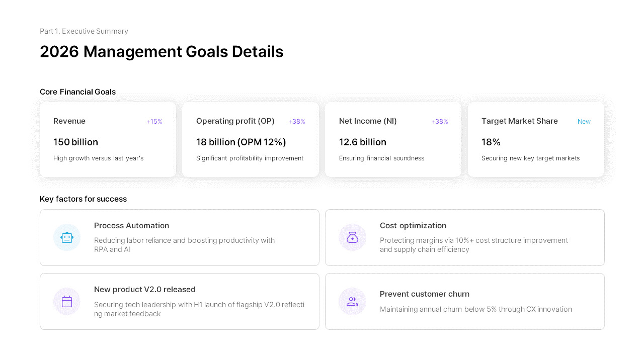Viewport: 644px width, 362px height.
Task: Click the 150 billion revenue figure
Action: pyautogui.click(x=75, y=142)
